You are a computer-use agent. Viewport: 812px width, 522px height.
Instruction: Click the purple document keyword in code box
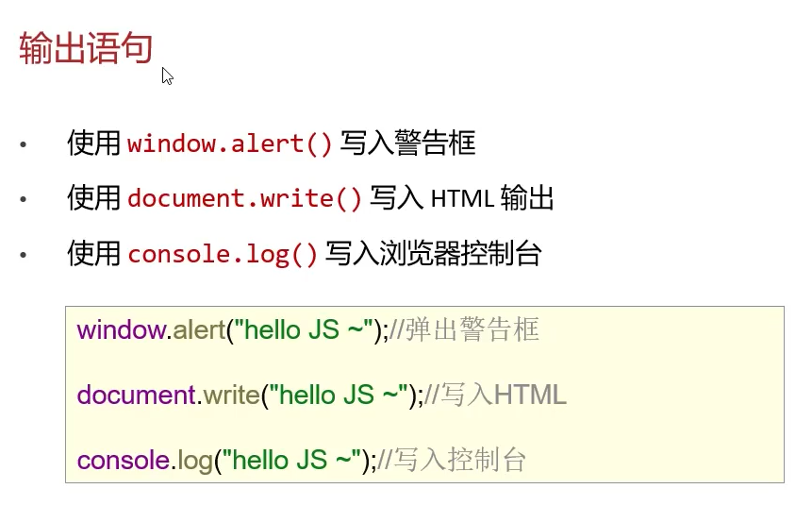pyautogui.click(x=136, y=395)
